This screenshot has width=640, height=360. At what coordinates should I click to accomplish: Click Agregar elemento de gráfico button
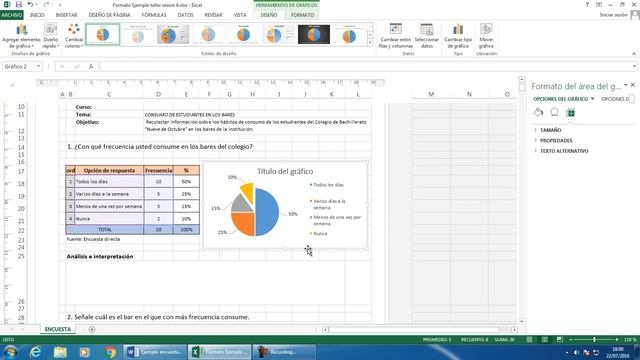coord(21,36)
